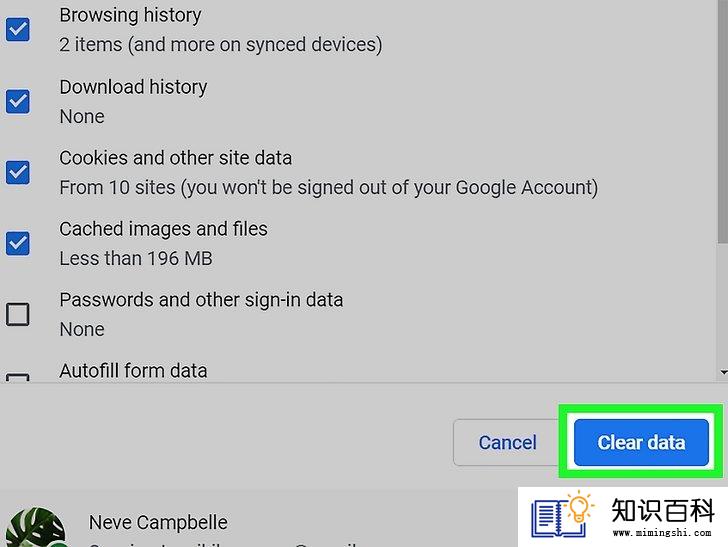Click the Cancel button

(x=507, y=442)
